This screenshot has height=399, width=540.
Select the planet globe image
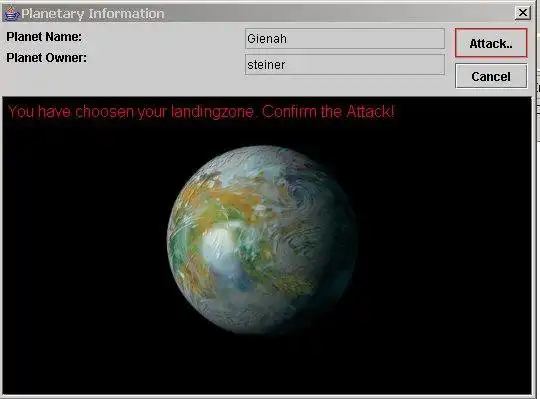coord(261,240)
